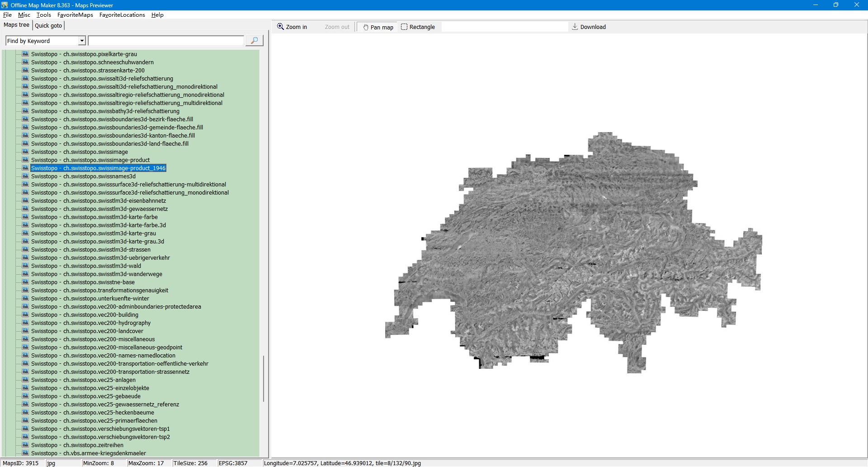Open the Find by Keyword dropdown
The image size is (868, 467).
coord(82,41)
